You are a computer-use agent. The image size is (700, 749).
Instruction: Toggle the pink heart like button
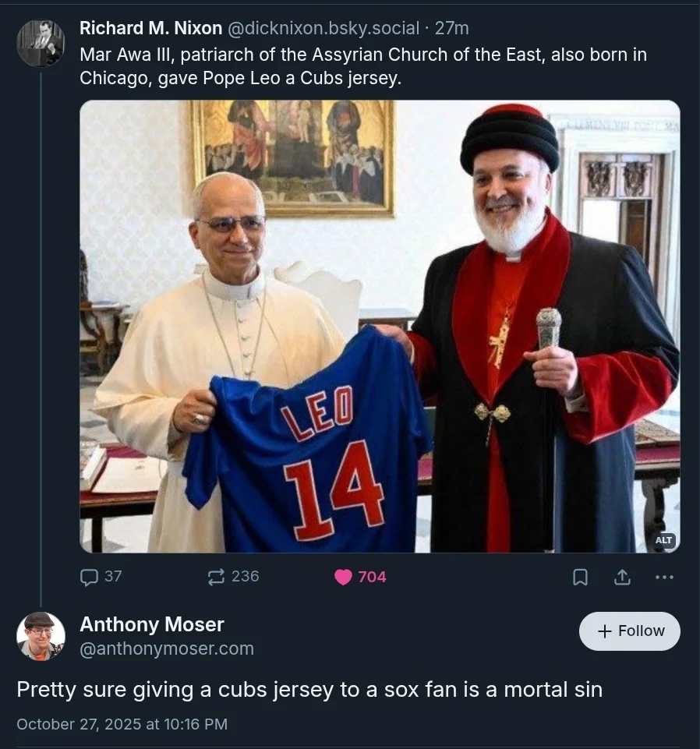[343, 577]
